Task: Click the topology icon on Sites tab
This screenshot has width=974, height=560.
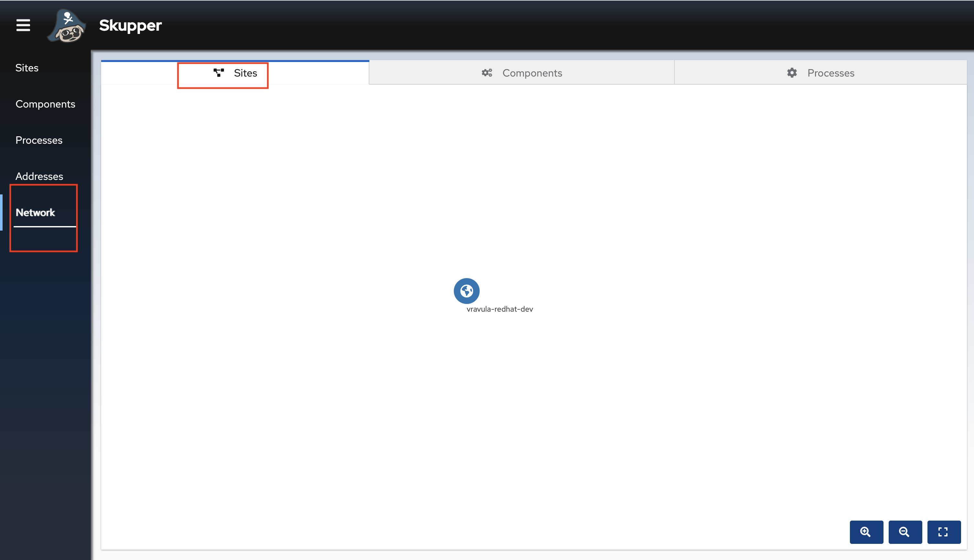Action: [218, 73]
